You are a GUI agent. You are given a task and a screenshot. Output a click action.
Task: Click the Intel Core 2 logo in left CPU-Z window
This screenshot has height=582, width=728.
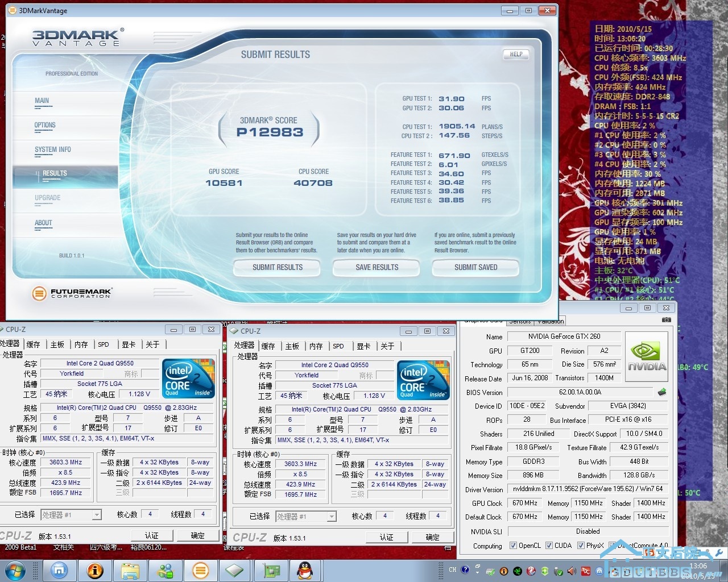point(188,378)
